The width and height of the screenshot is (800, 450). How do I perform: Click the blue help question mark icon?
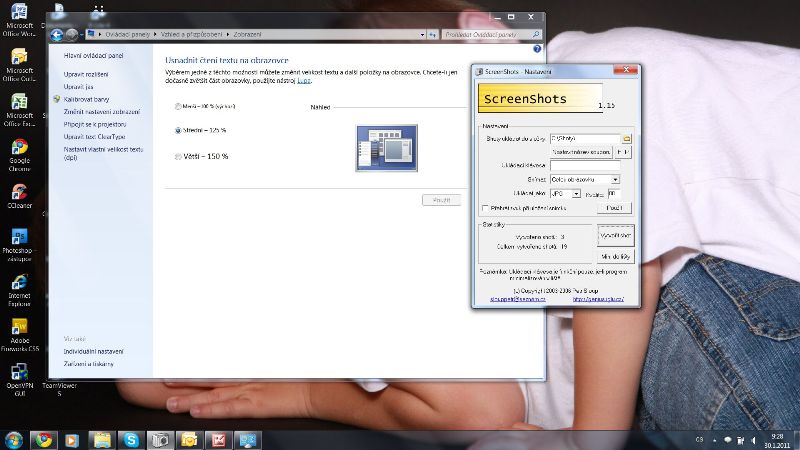(537, 49)
